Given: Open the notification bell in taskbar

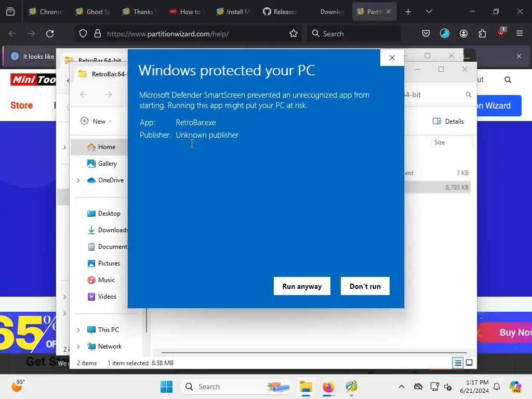Looking at the screenshot, I should pos(497,387).
